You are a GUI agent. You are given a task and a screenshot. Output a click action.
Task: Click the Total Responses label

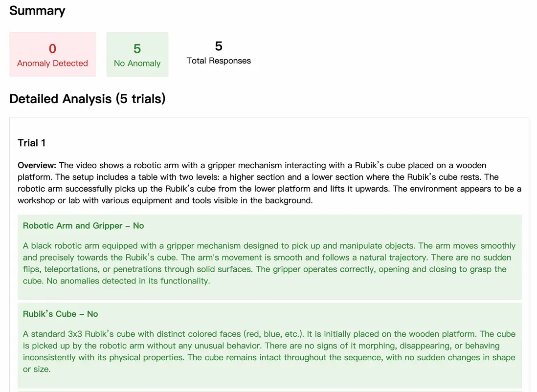[x=219, y=61]
